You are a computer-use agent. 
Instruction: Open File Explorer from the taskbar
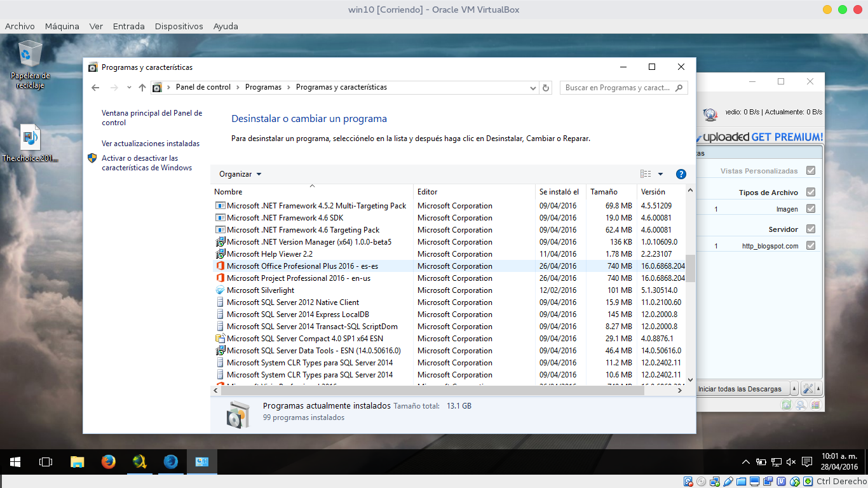(x=77, y=462)
